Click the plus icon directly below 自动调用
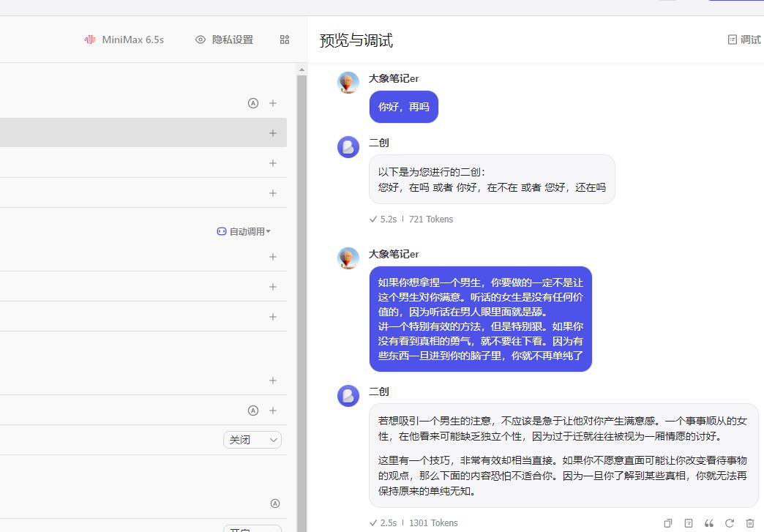The height and width of the screenshot is (532, 764). [x=273, y=257]
